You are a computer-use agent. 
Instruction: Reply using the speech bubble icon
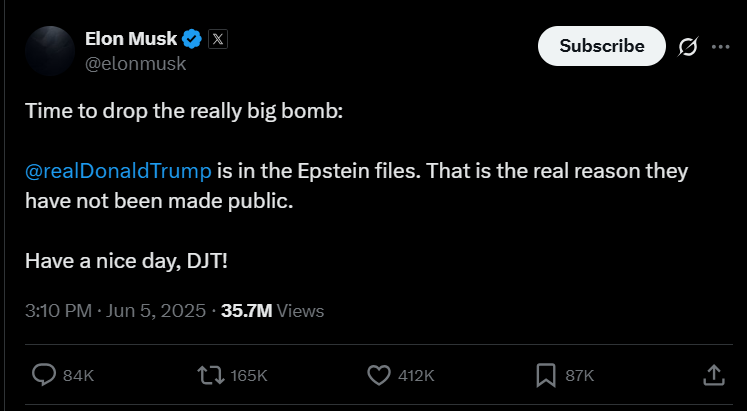(44, 375)
